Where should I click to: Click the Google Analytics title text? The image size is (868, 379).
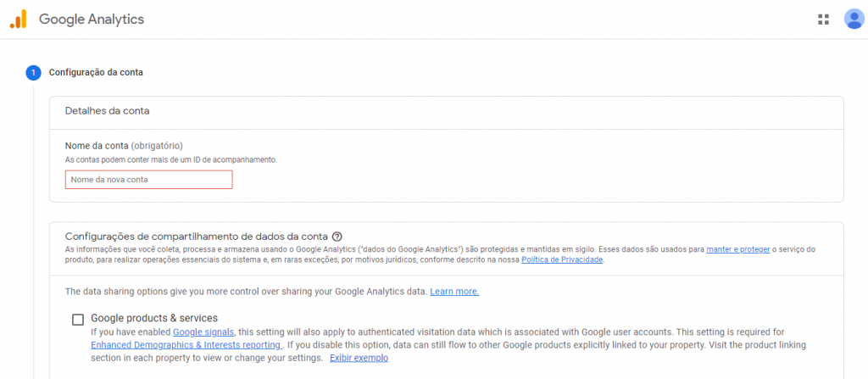(92, 19)
